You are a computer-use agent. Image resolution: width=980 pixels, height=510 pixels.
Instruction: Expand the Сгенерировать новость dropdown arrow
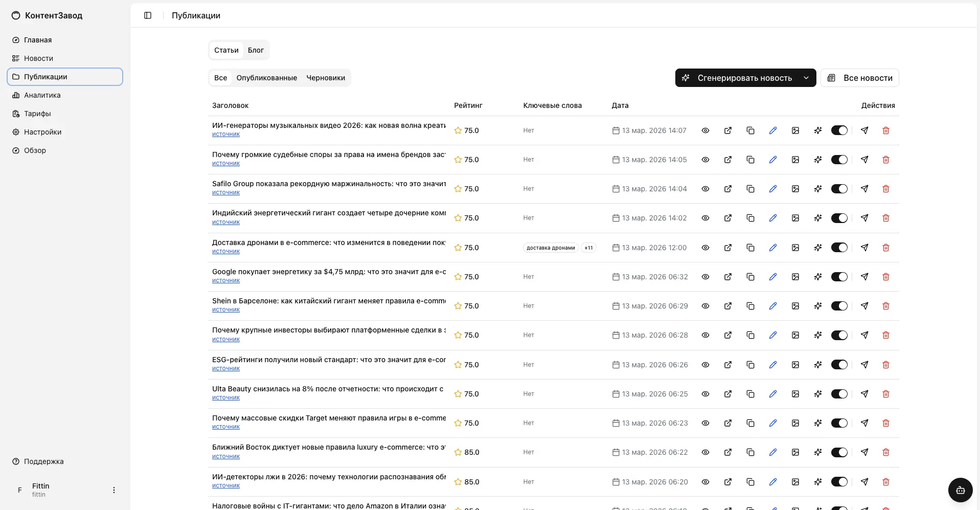806,78
